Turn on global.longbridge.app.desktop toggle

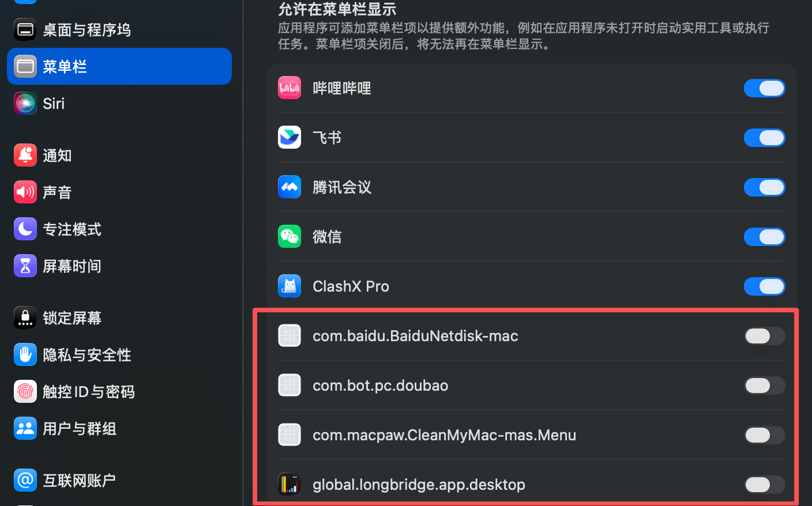coord(765,485)
